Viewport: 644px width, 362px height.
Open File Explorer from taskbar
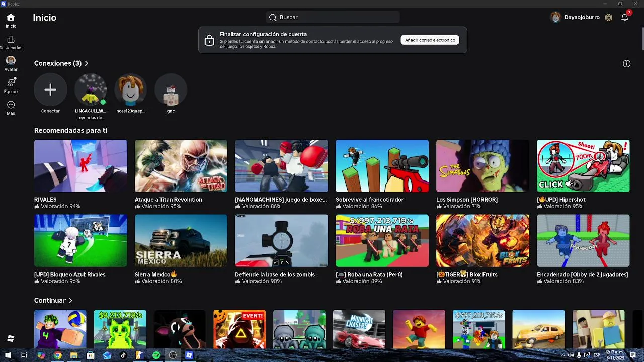(x=74, y=355)
